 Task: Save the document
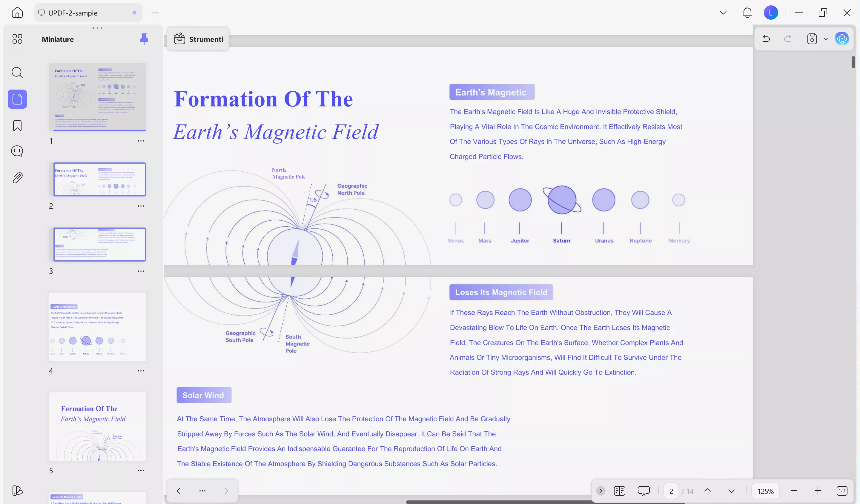pos(812,39)
